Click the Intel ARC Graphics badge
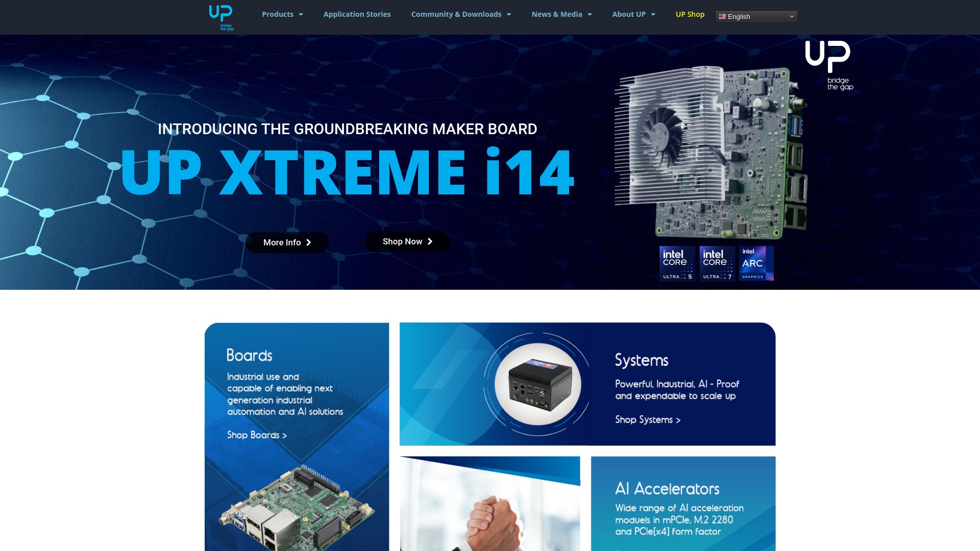This screenshot has width=980, height=551. click(756, 263)
